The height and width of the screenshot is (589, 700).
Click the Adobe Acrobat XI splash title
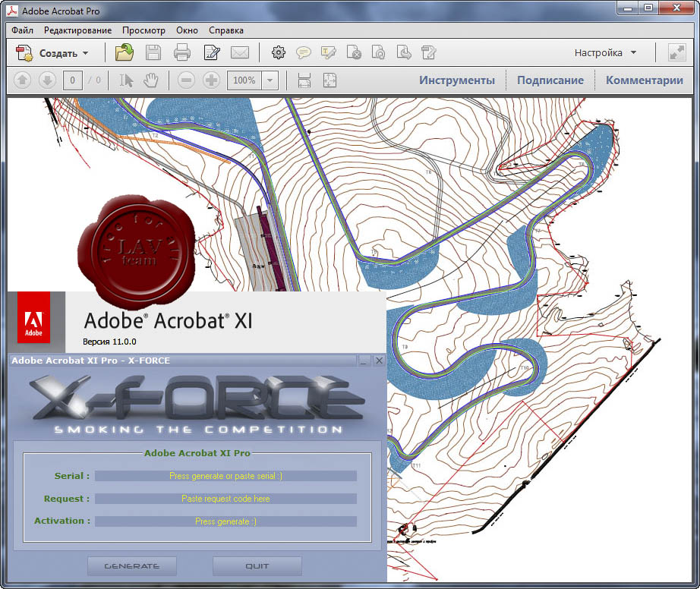click(168, 320)
